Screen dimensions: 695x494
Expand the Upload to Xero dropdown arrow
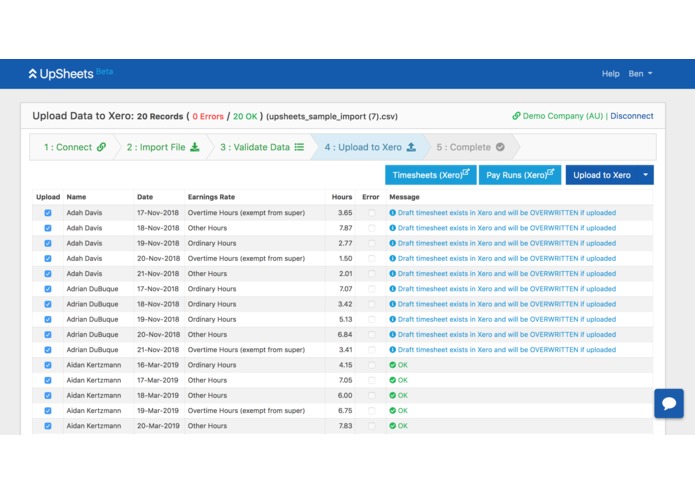pyautogui.click(x=645, y=175)
